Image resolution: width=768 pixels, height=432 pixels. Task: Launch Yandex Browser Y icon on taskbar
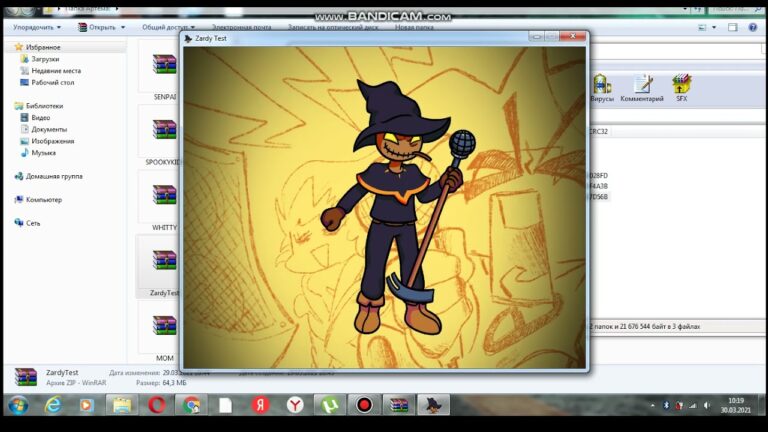tap(295, 405)
